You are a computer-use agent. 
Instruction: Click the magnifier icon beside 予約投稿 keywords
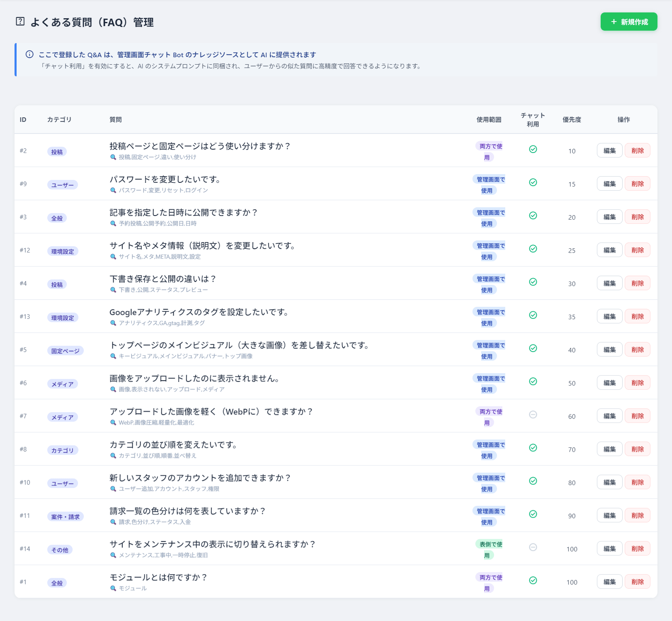[113, 223]
